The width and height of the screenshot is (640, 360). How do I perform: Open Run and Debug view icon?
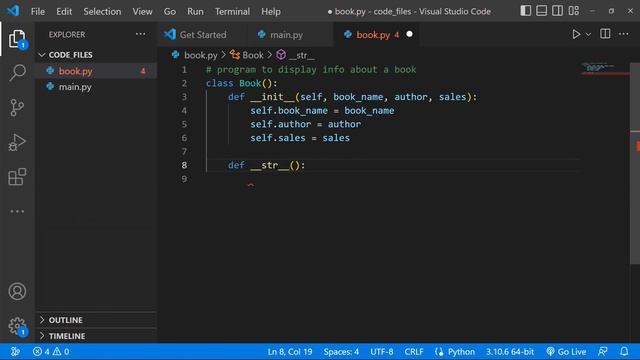[x=17, y=142]
